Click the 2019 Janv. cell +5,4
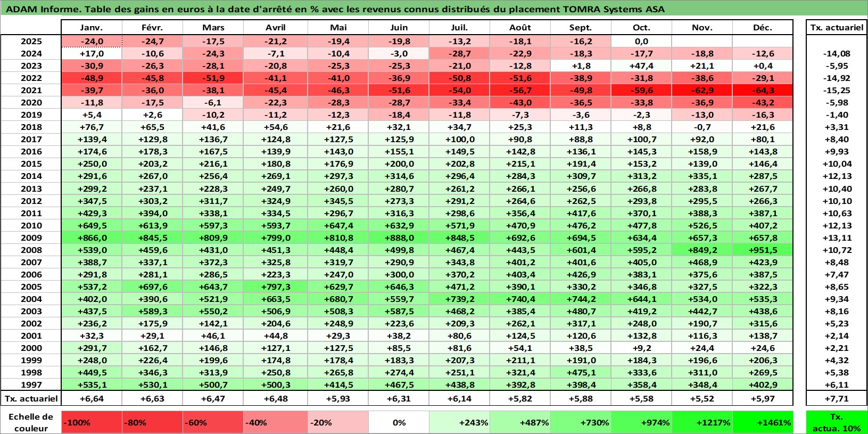 pyautogui.click(x=92, y=114)
